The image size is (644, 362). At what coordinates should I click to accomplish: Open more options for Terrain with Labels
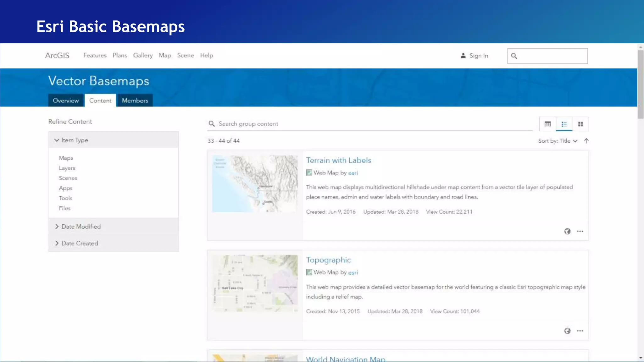580,231
